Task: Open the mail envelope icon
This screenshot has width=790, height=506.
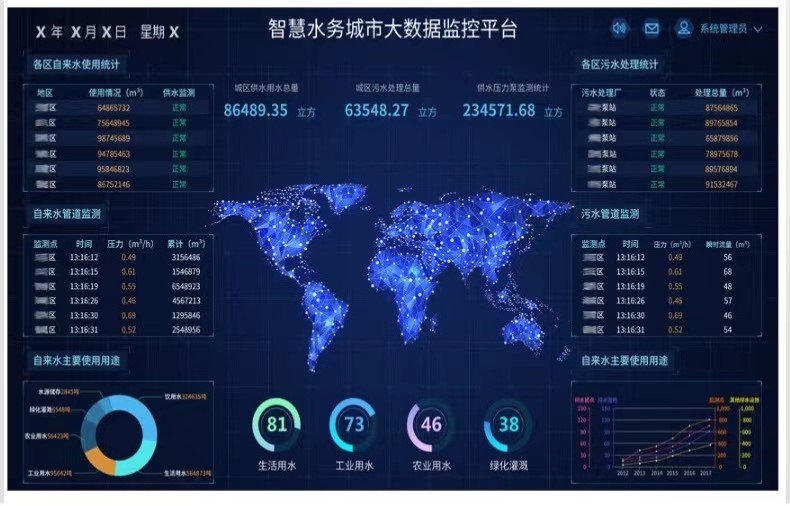Action: coord(651,28)
